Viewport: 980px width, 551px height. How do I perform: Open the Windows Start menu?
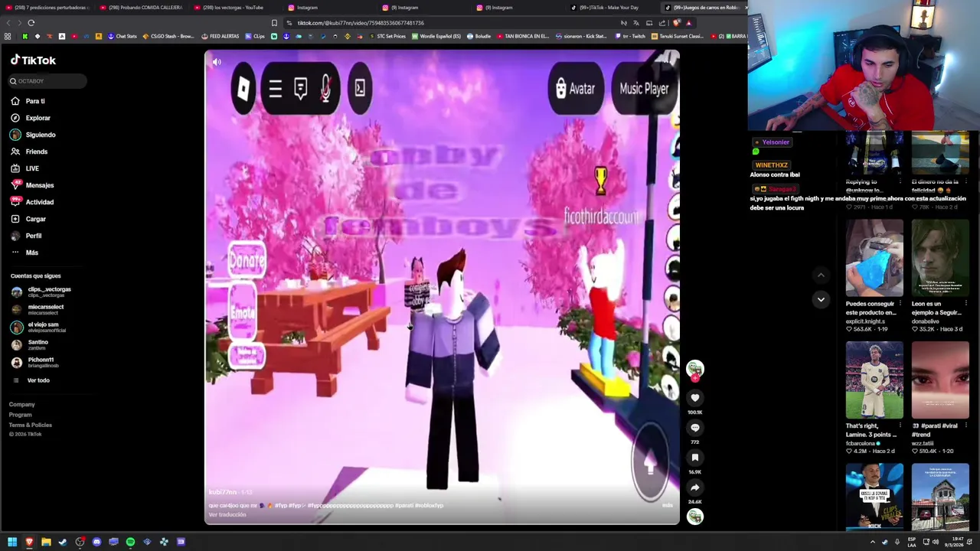tap(12, 542)
